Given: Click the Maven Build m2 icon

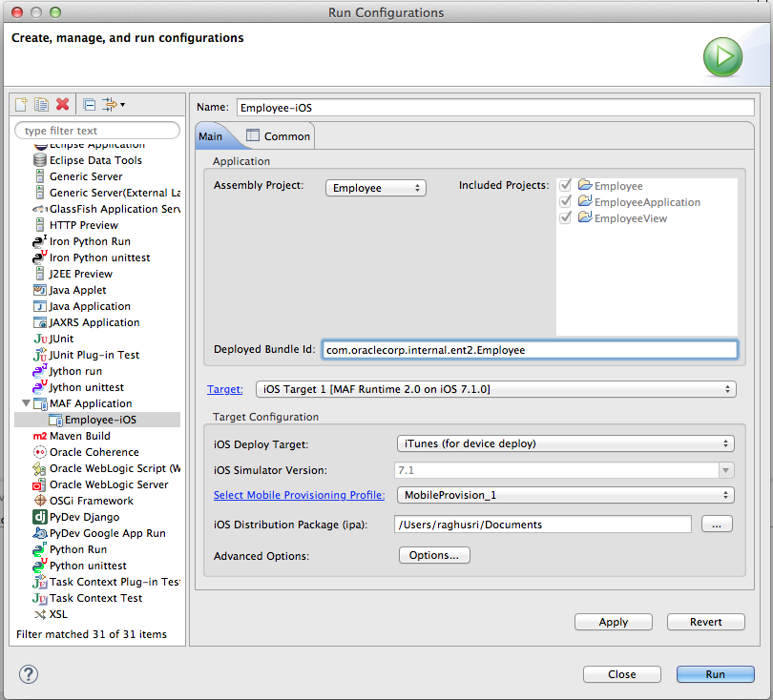Looking at the screenshot, I should tap(40, 436).
